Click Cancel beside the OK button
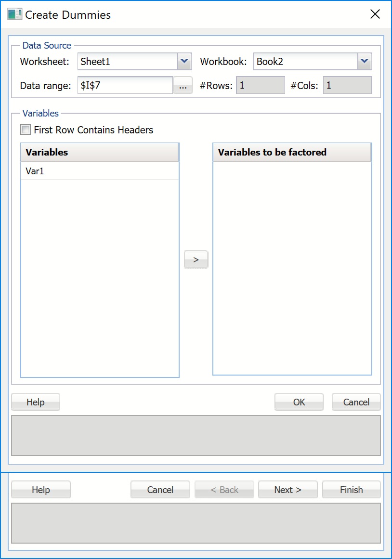This screenshot has width=392, height=559. [356, 402]
